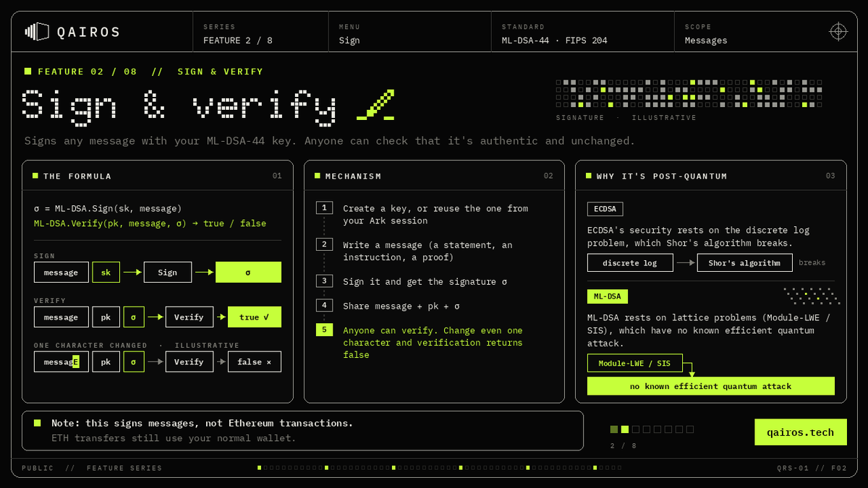Screen dimensions: 868x488
Task: Select the "Sign" box in the formula diagram
Action: (168, 273)
